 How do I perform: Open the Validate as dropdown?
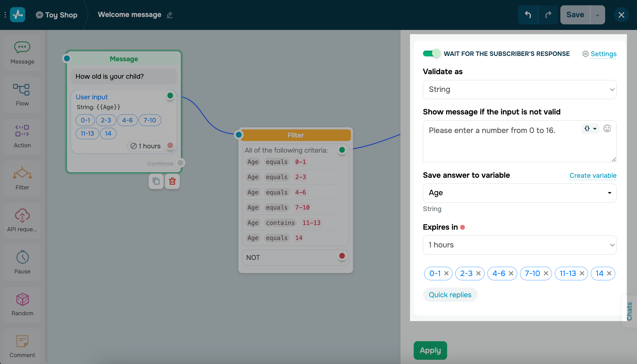[519, 90]
